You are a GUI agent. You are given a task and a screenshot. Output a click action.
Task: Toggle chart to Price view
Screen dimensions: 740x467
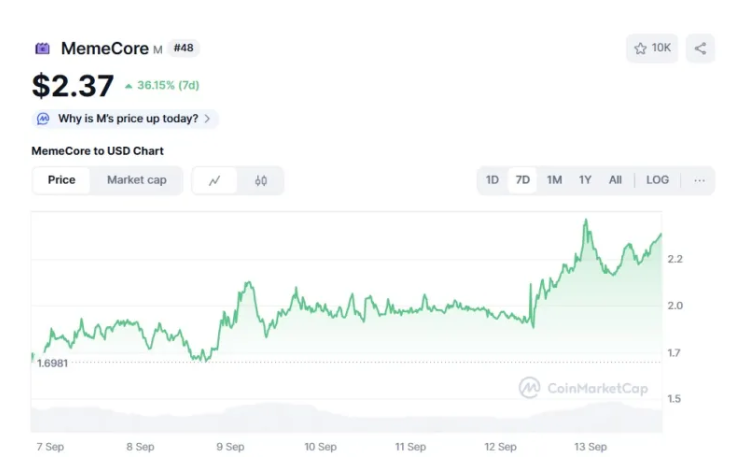[61, 180]
